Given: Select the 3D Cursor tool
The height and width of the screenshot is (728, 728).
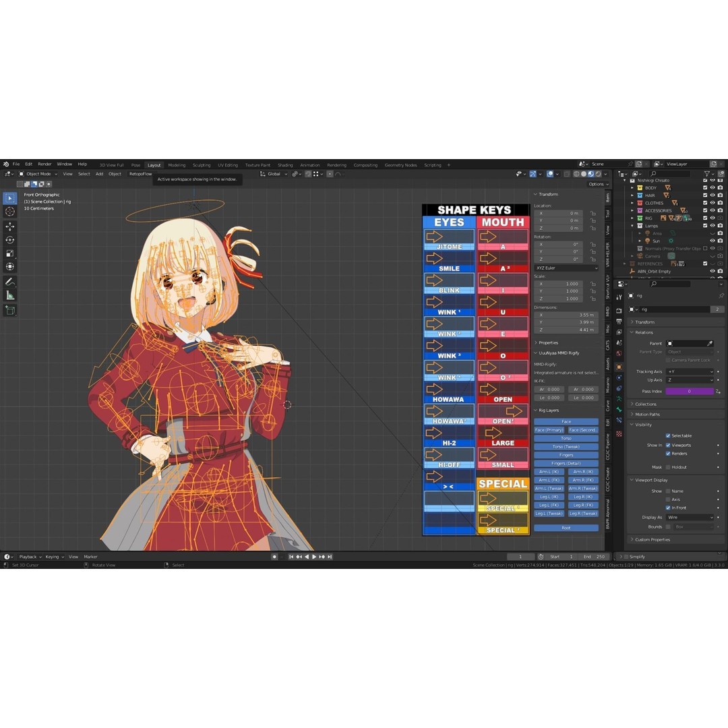Looking at the screenshot, I should click(x=9, y=212).
